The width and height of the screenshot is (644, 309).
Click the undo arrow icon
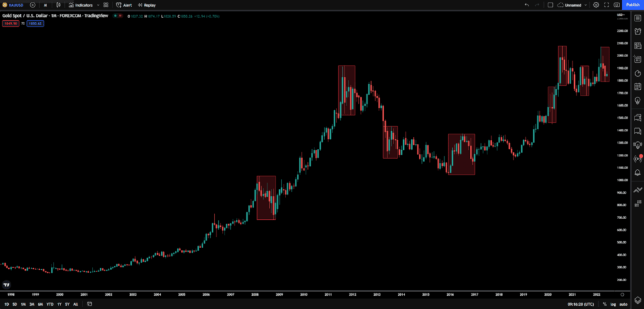(x=526, y=4)
